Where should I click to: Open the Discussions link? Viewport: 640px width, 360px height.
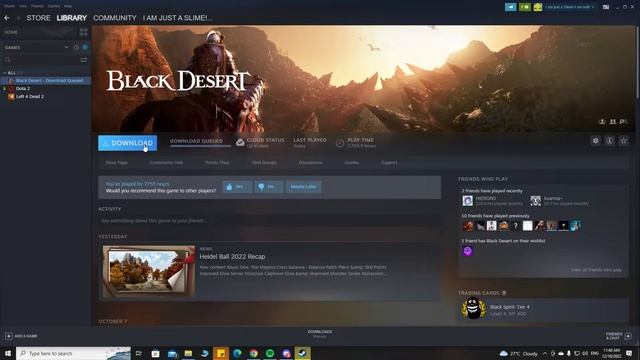311,162
